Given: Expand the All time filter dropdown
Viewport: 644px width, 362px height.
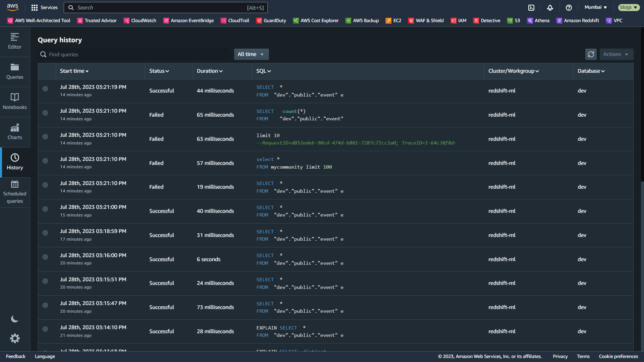Looking at the screenshot, I should point(251,54).
